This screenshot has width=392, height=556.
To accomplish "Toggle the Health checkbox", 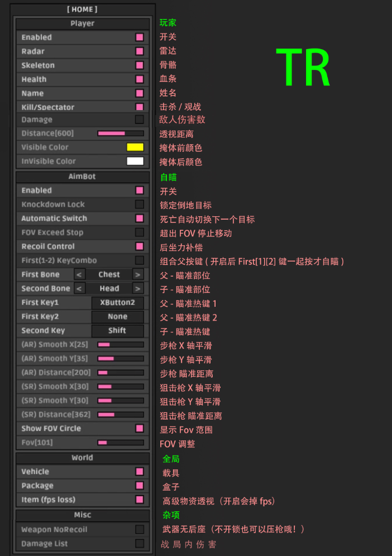I will [x=139, y=79].
